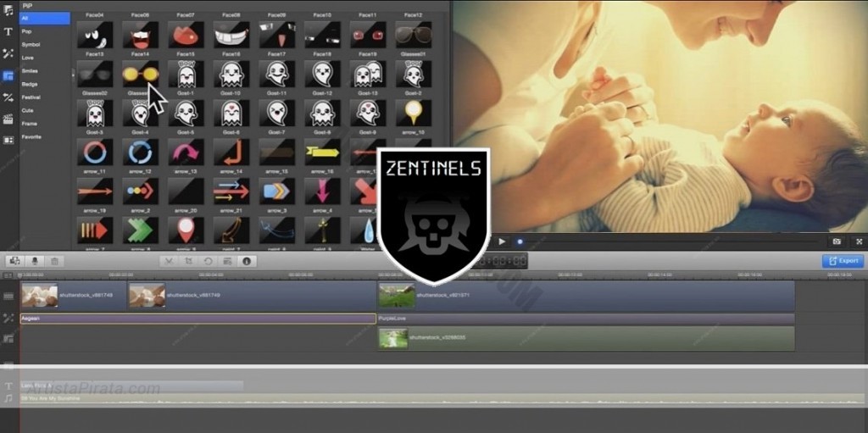Open the clapperboard Intro/Credit panel
The height and width of the screenshot is (433, 868).
coord(8,119)
